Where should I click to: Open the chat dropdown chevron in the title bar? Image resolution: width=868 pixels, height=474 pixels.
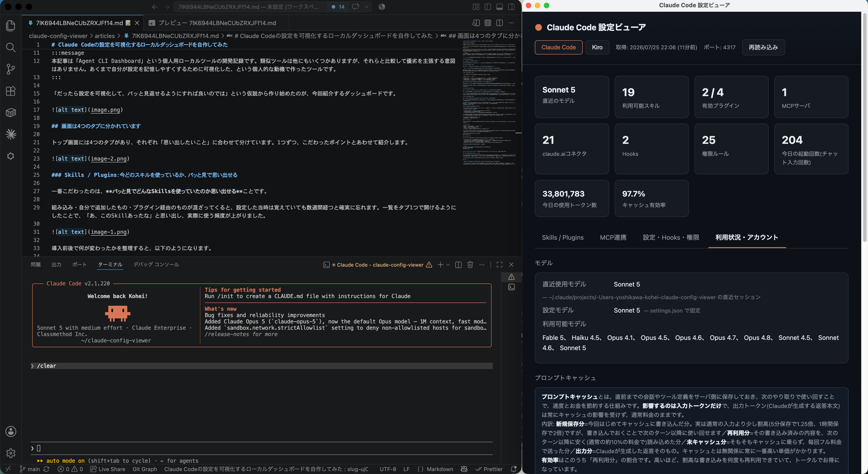pyautogui.click(x=366, y=7)
